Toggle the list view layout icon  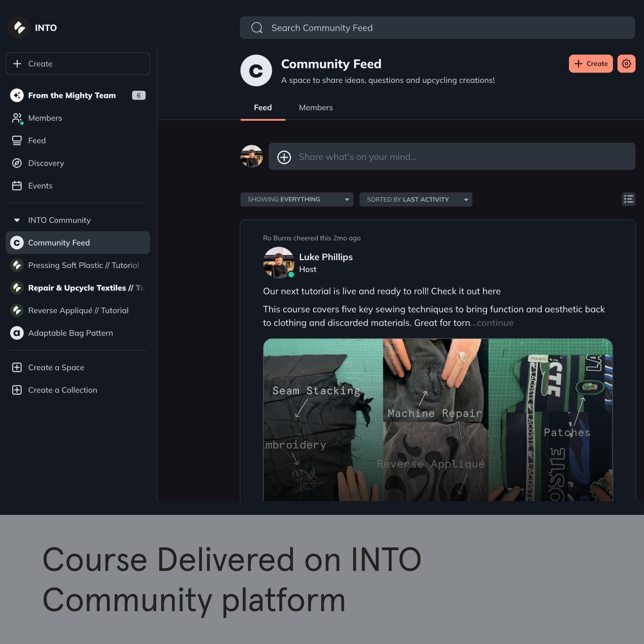pyautogui.click(x=628, y=199)
